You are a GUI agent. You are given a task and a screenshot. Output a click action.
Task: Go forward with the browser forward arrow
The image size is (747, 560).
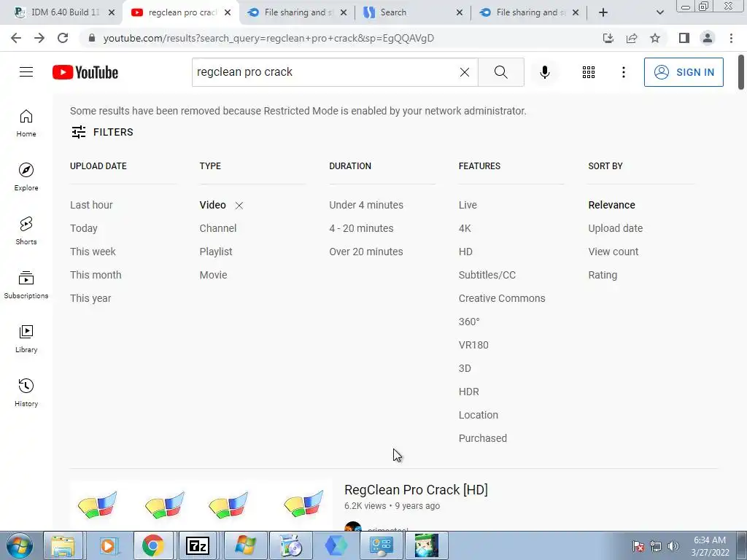39,38
